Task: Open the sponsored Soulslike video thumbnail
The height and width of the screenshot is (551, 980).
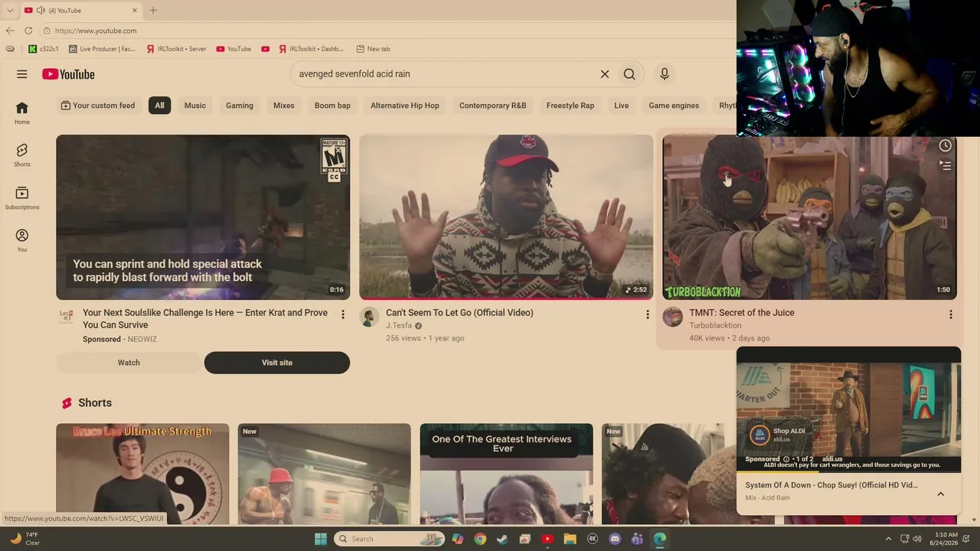Action: click(x=203, y=217)
